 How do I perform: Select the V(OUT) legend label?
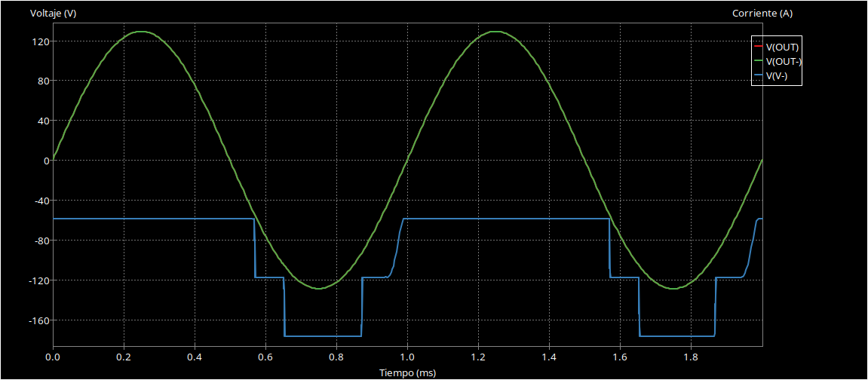pyautogui.click(x=782, y=46)
